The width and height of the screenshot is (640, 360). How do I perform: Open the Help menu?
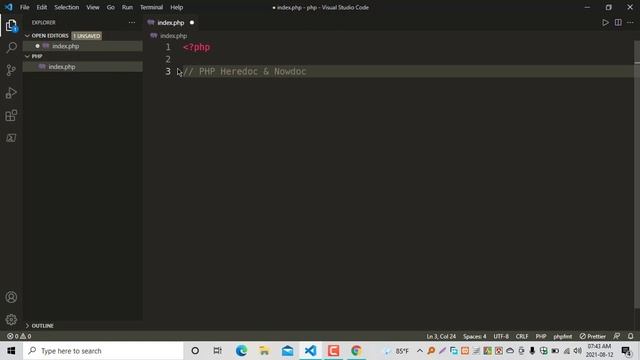coord(176,7)
